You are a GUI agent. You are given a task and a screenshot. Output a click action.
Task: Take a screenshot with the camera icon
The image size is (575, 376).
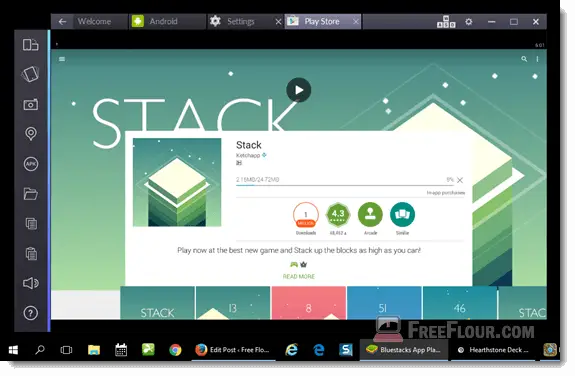coord(30,105)
